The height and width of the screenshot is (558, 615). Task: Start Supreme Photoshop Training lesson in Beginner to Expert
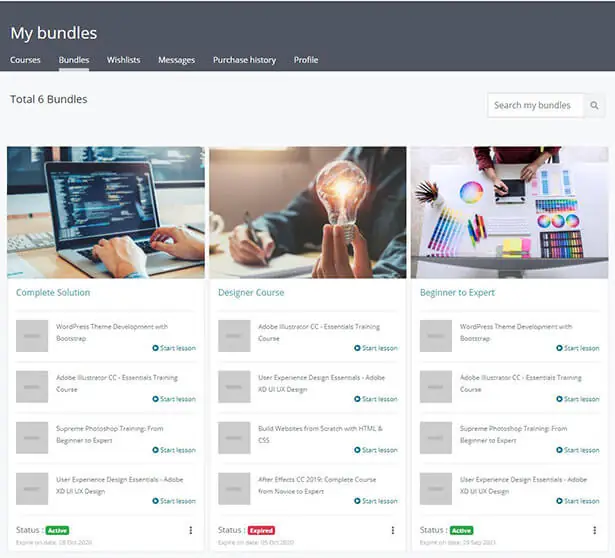[x=578, y=450]
